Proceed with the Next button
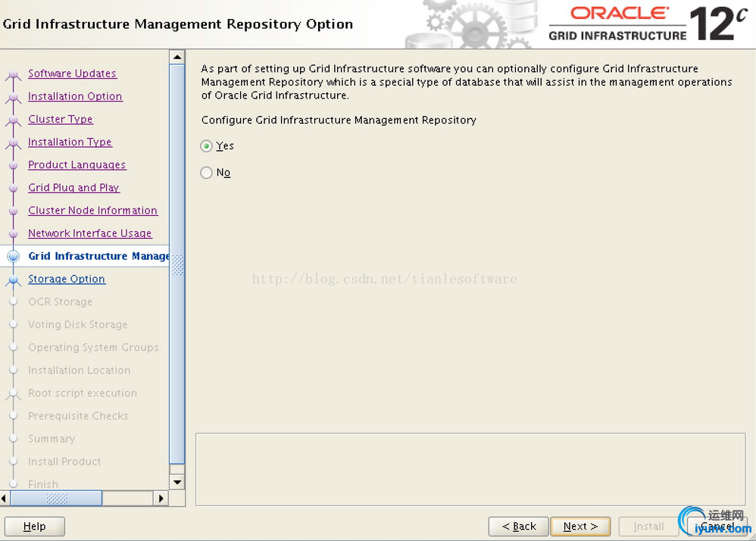 coord(580,527)
